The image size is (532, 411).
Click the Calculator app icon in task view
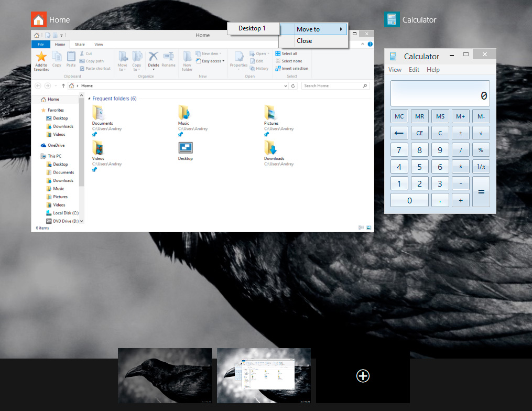(392, 20)
